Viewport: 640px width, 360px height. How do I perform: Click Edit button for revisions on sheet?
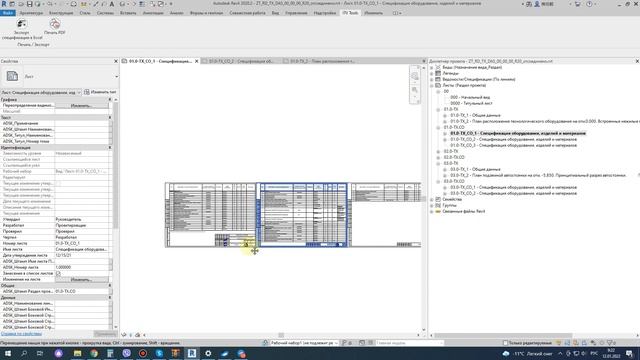(82, 280)
